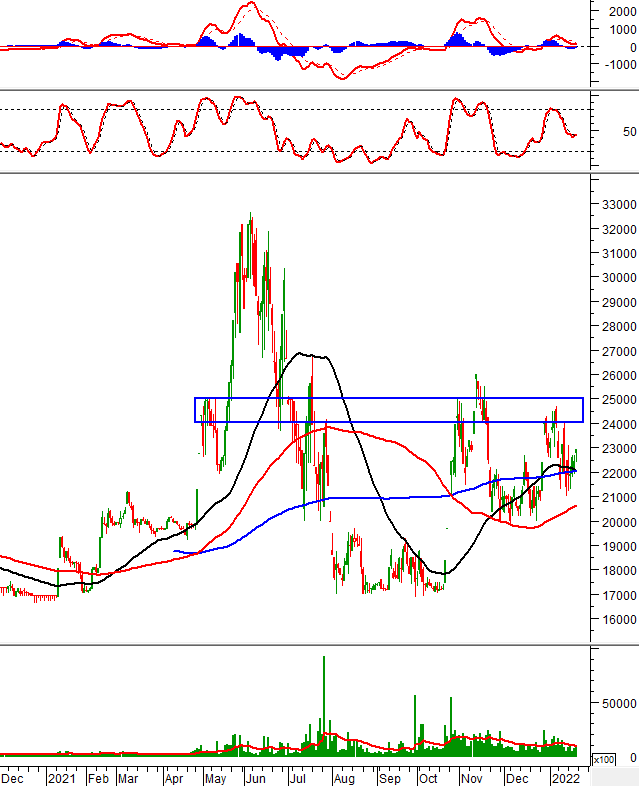This screenshot has height=786, width=639.
Task: Click the Nov month label
Action: pos(471,778)
